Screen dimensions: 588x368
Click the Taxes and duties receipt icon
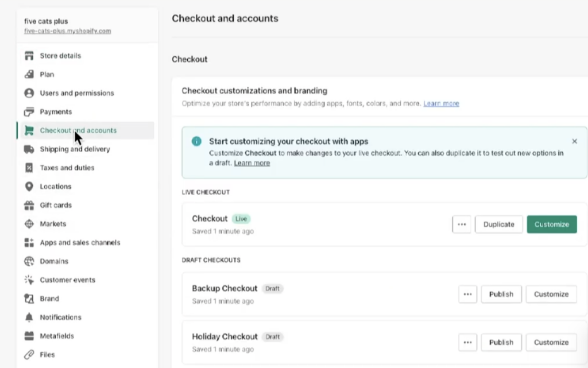point(29,168)
